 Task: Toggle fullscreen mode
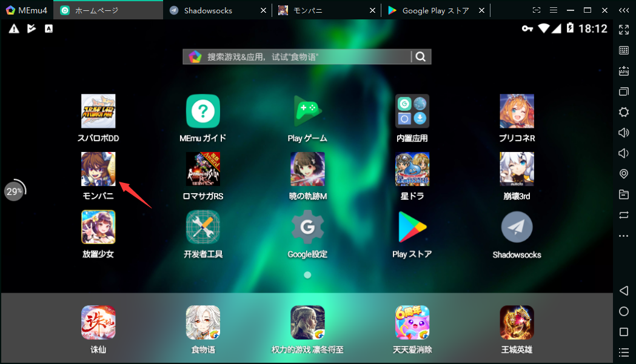624,28
